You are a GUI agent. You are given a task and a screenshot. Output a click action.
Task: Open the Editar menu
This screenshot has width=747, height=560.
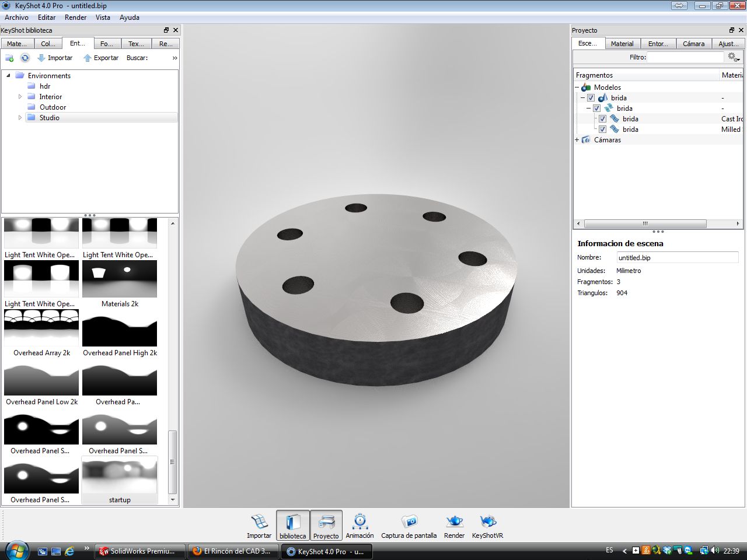47,17
